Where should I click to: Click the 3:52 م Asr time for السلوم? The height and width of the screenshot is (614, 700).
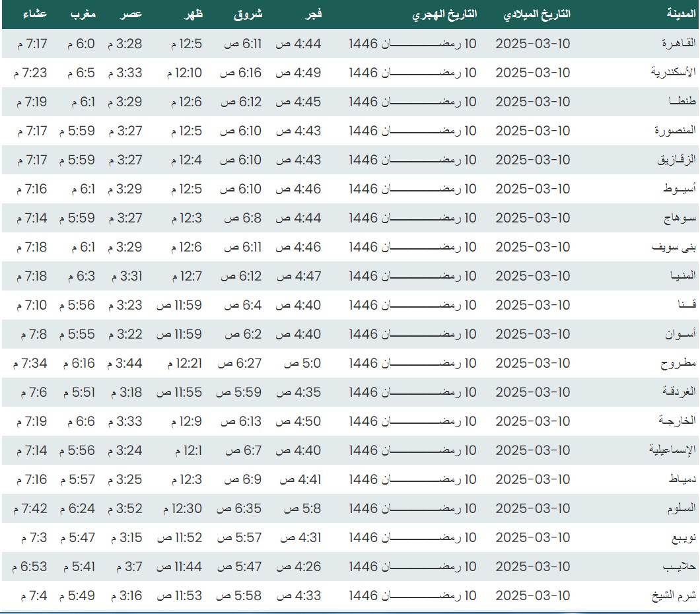[x=125, y=508]
